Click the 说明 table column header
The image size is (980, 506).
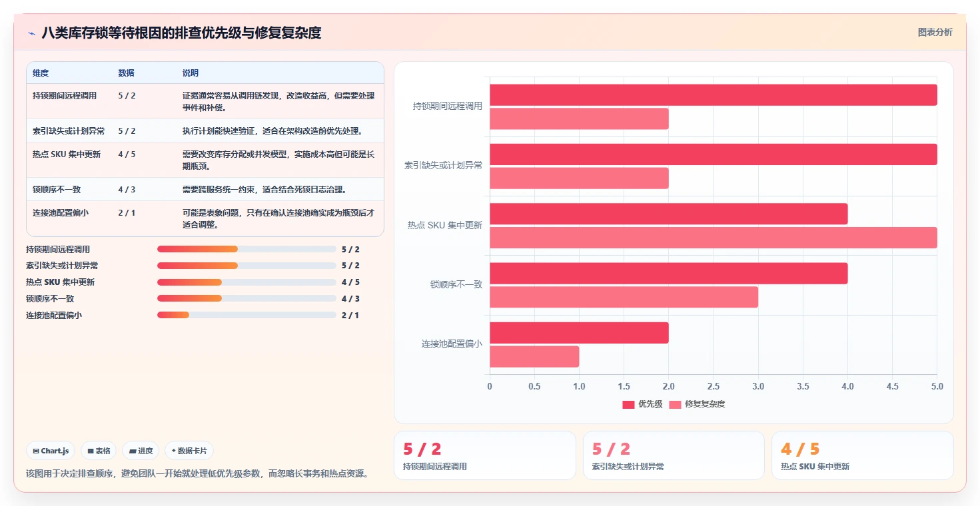(191, 73)
